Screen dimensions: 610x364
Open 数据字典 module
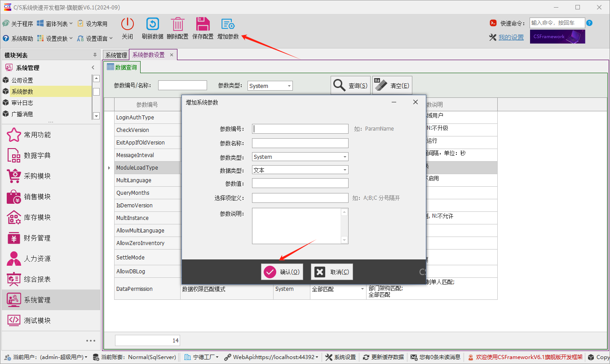point(51,155)
